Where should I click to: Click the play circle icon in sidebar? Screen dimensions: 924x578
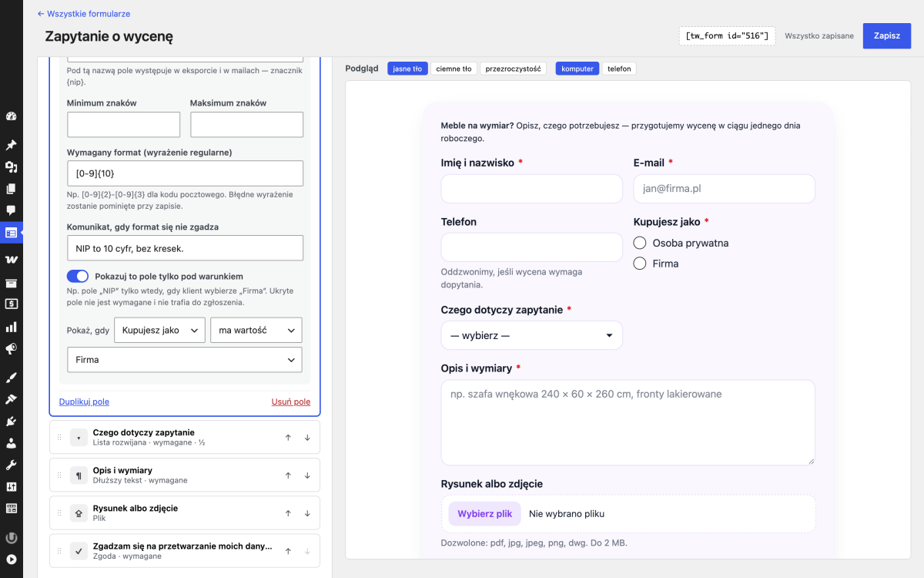point(11,560)
